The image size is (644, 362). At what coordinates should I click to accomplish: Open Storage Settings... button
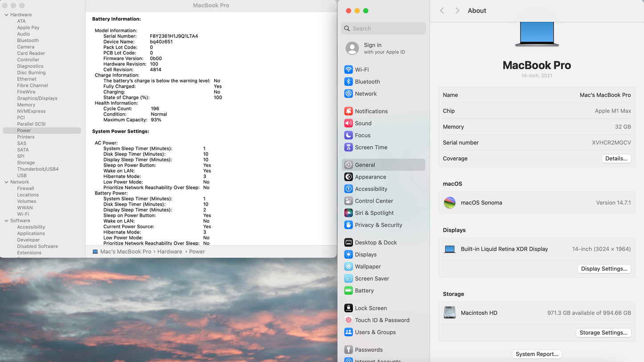coord(604,333)
